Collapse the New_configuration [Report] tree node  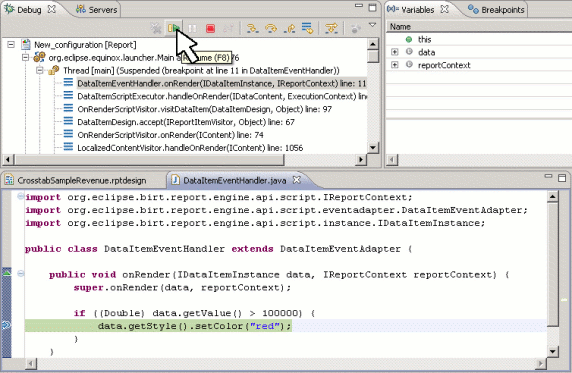11,45
